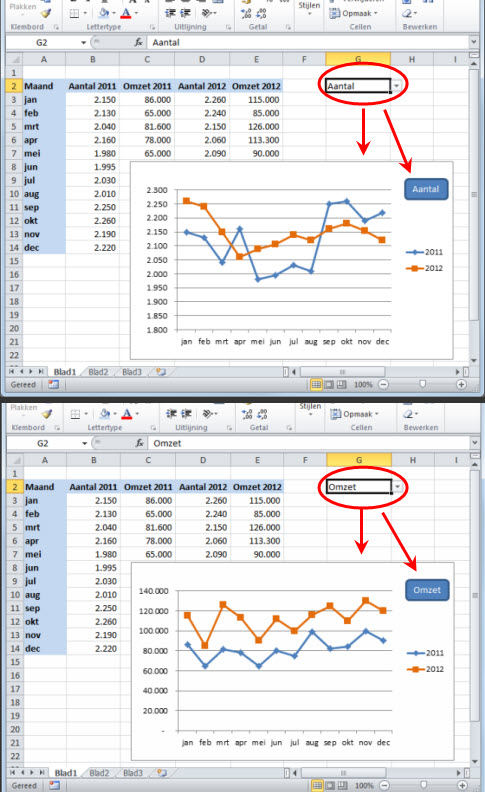Click blue Omzet chart title button
Screen dimensions: 485x792
point(427,590)
